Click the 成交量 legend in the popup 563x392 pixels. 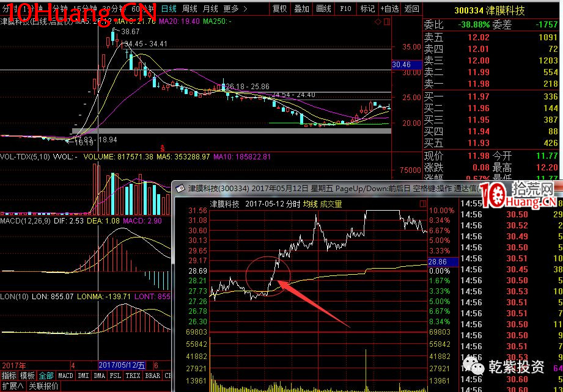click(331, 204)
